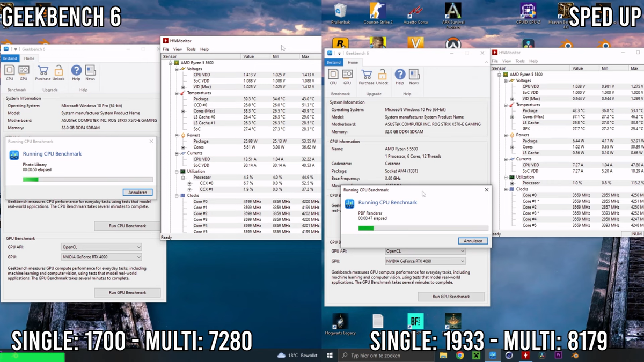The width and height of the screenshot is (644, 362).
Task: Click Value column header in Ryzen 5 5500 HWMonitor
Action: pos(584,68)
